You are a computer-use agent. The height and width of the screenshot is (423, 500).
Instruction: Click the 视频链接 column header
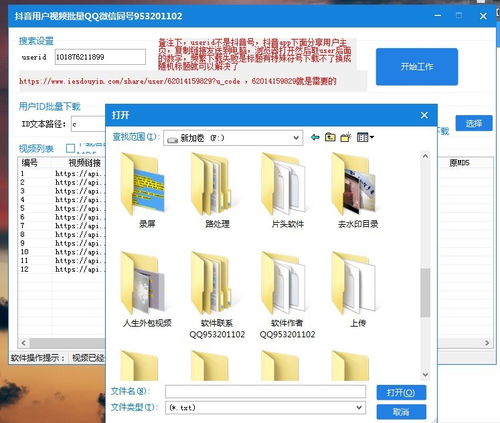[79, 163]
